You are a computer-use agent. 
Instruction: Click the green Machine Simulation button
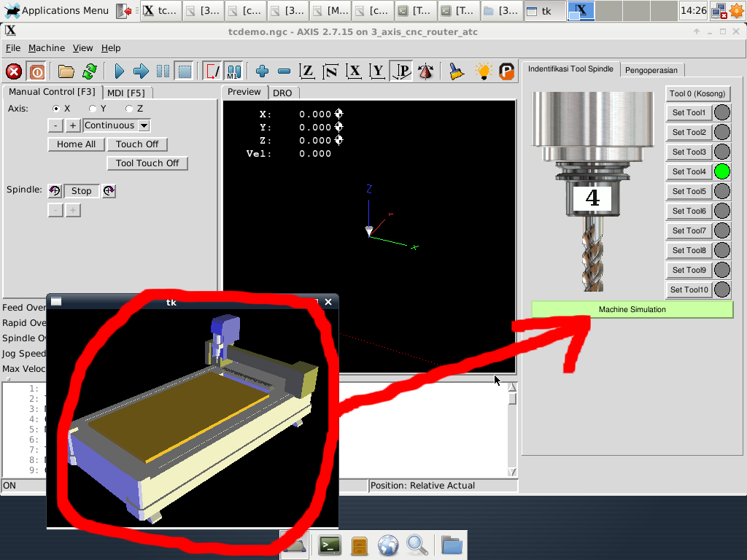632,309
